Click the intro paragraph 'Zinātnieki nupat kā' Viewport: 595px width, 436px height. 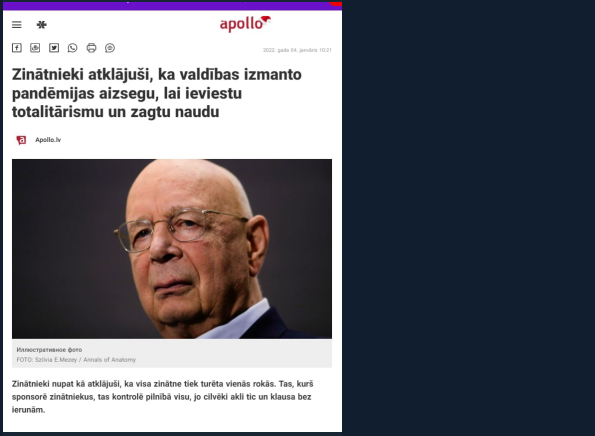tap(162, 397)
